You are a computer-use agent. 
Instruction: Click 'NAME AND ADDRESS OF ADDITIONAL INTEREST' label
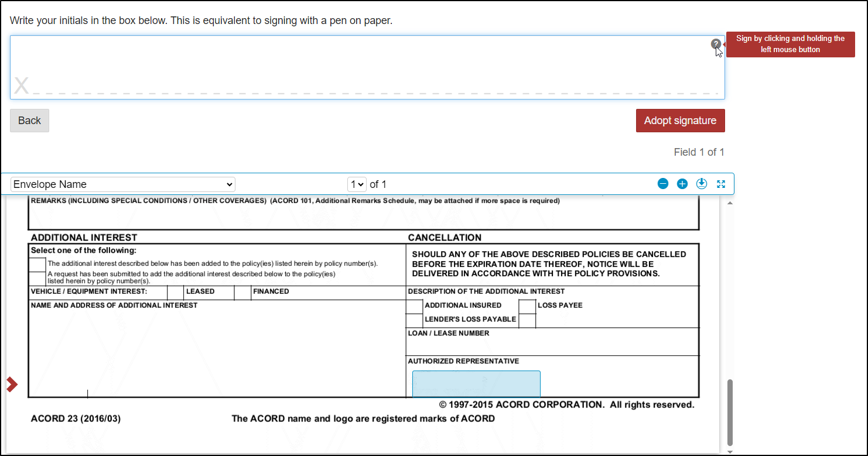(x=114, y=305)
